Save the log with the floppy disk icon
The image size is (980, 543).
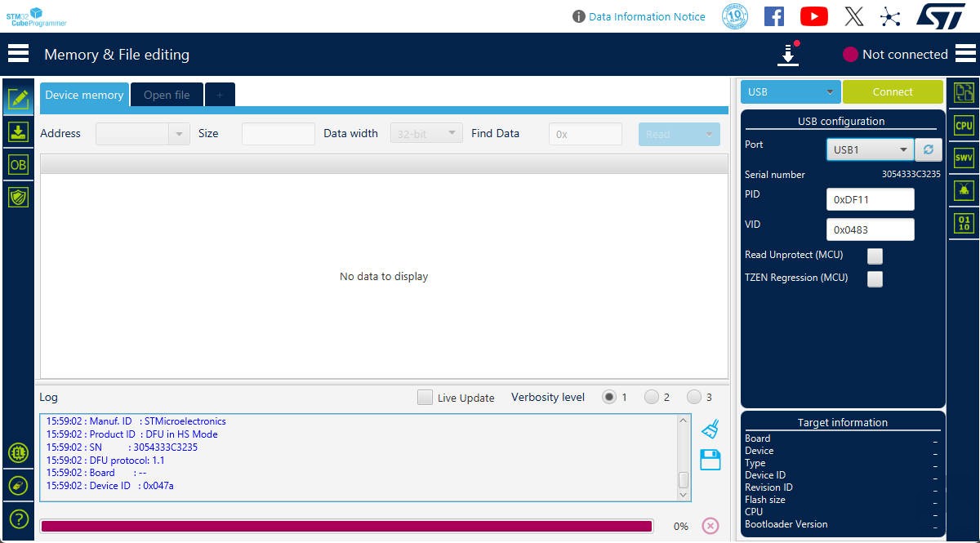[x=710, y=460]
